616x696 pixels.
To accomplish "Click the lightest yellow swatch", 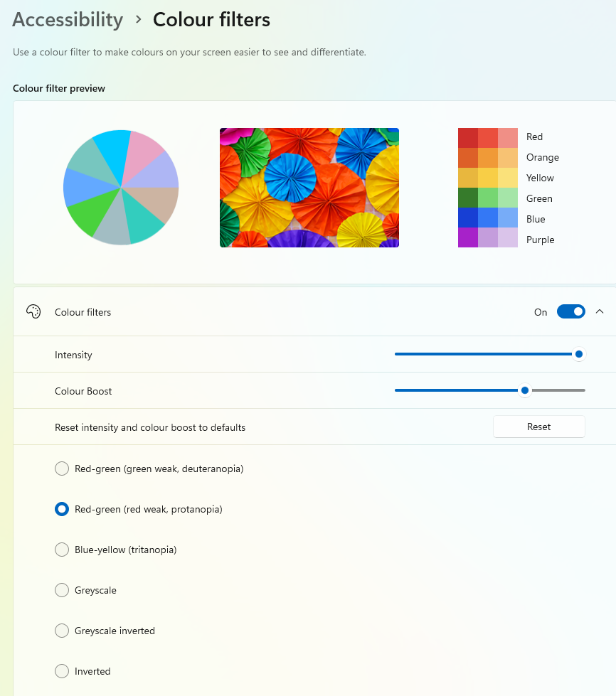I will [x=508, y=178].
